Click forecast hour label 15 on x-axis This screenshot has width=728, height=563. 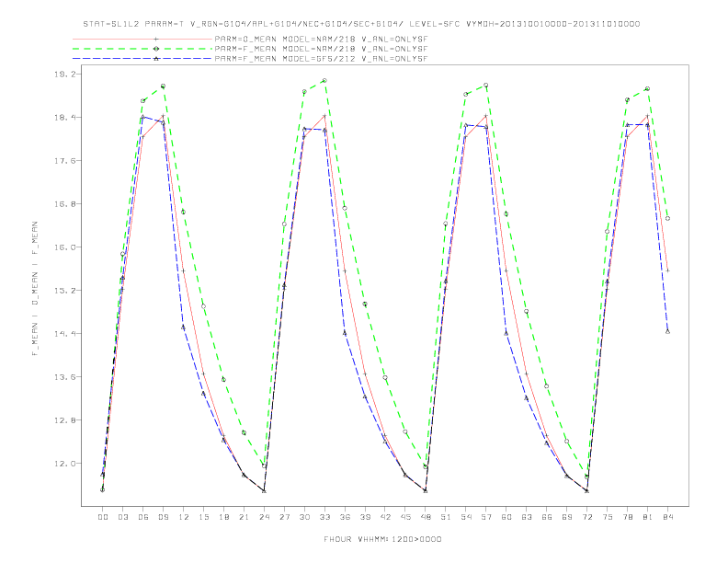203,517
